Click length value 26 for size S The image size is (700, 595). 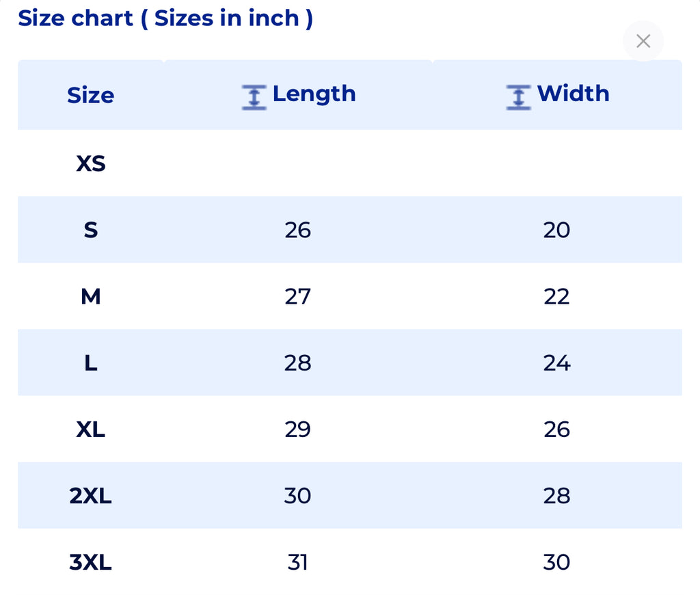[297, 230]
